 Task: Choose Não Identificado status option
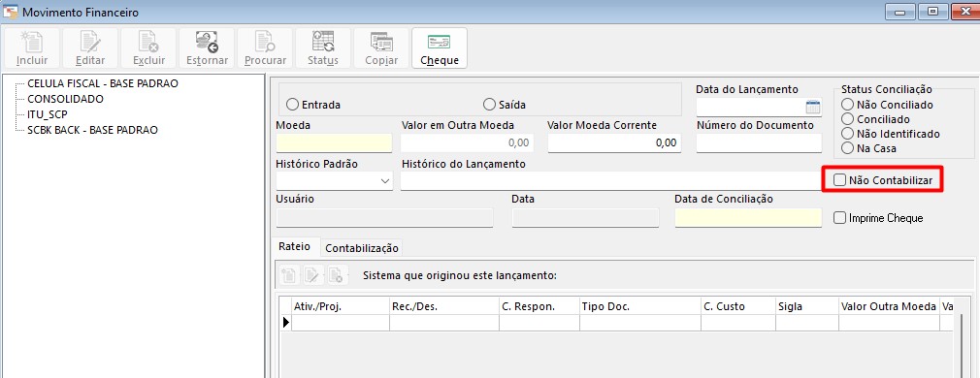(x=847, y=134)
